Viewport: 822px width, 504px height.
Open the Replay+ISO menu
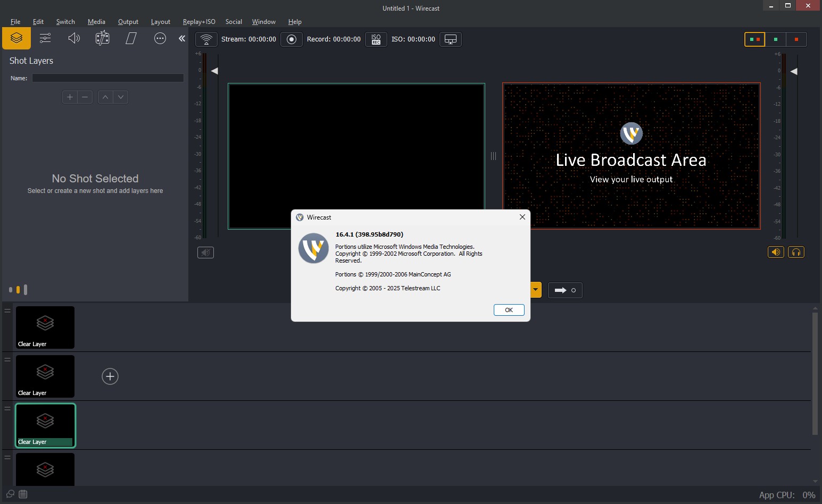pyautogui.click(x=199, y=22)
